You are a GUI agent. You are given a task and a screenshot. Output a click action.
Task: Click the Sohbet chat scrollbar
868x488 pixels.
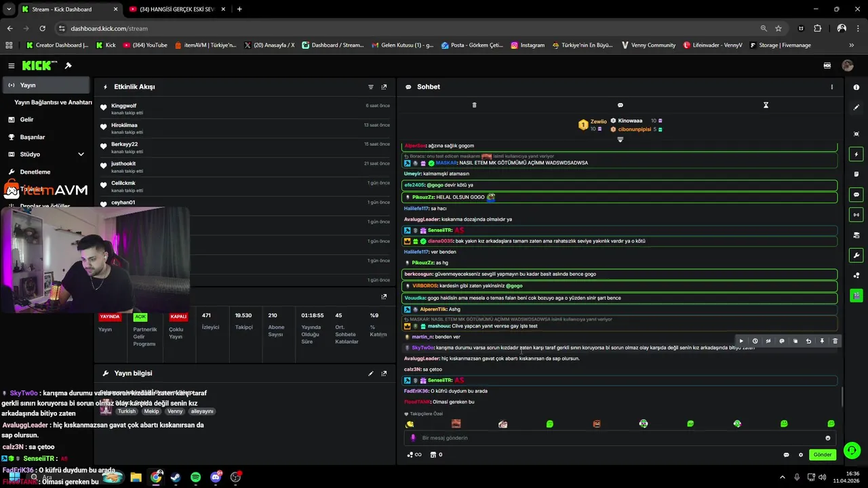point(842,396)
